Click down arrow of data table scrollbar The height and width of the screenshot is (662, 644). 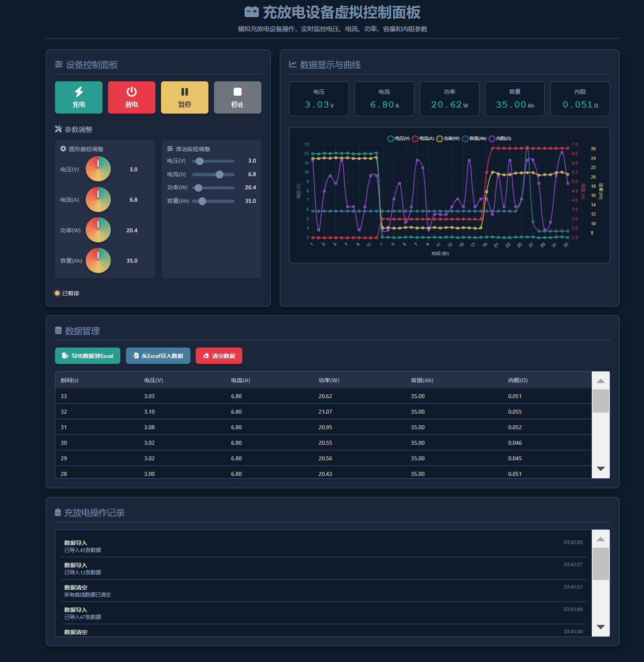tap(601, 469)
